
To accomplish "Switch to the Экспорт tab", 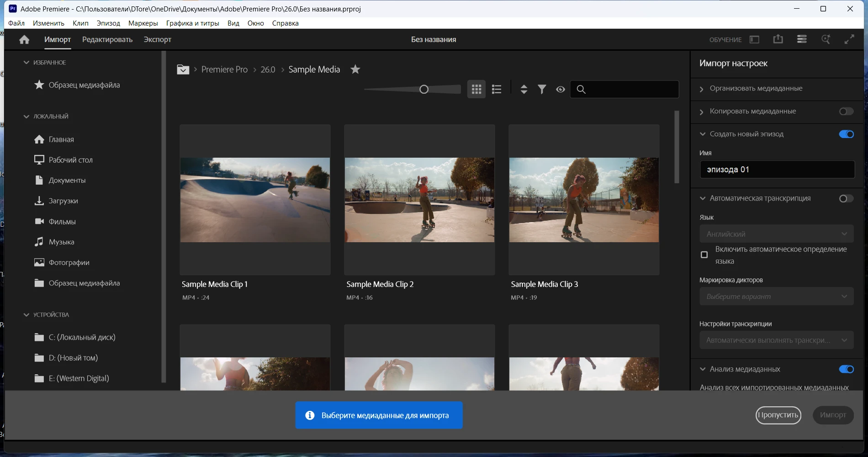I will (157, 40).
